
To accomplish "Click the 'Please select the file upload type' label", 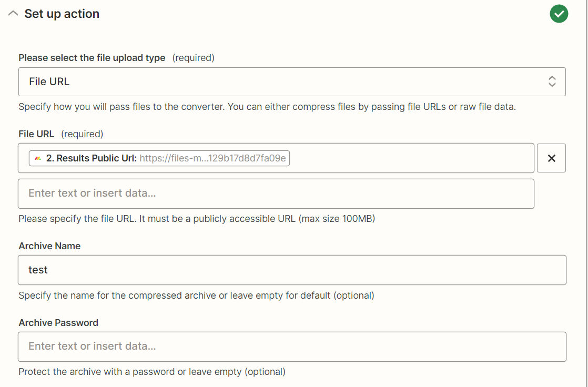I will [92, 58].
